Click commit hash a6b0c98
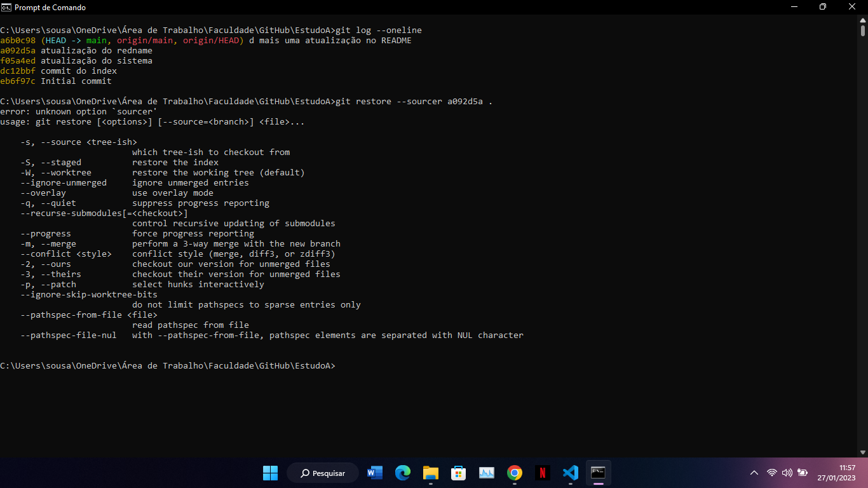Screen dimensions: 868x488 (18, 41)
